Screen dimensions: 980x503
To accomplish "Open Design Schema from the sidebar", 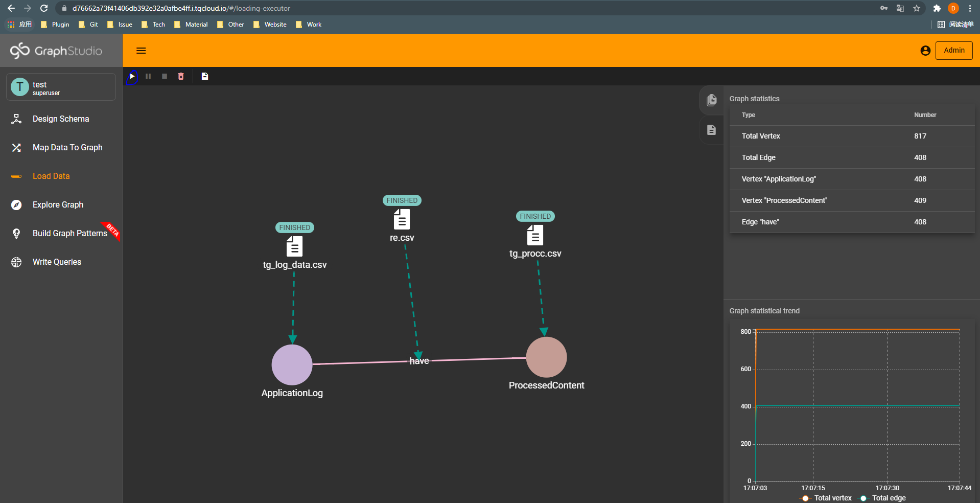I will [x=17, y=119].
